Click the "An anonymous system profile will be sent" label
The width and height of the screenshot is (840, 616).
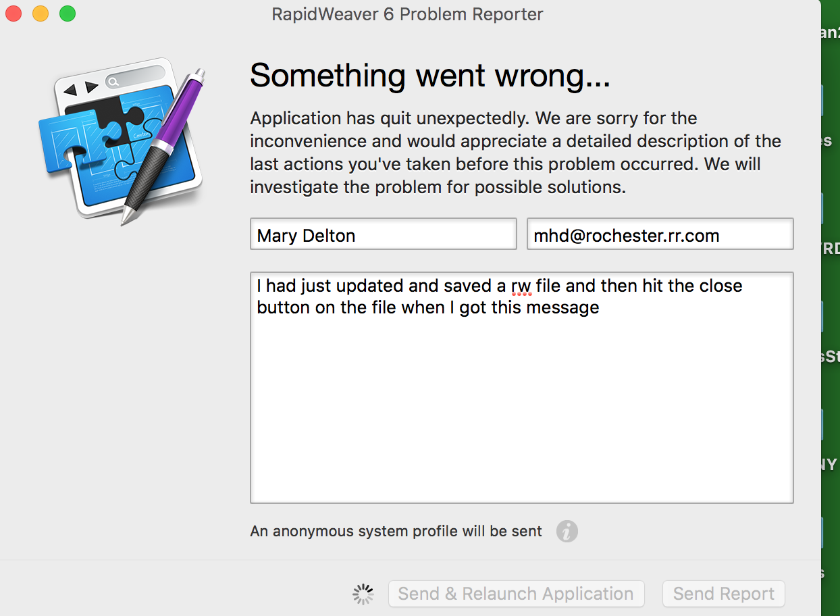[396, 532]
